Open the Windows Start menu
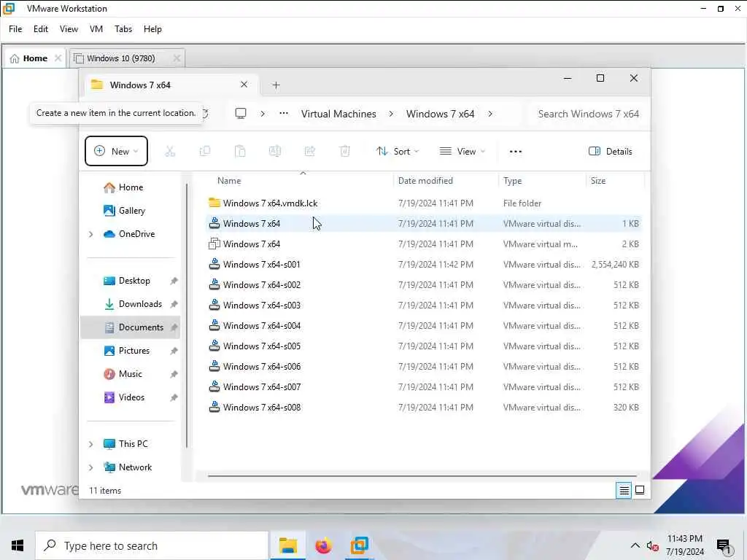This screenshot has height=560, width=747. click(x=18, y=545)
